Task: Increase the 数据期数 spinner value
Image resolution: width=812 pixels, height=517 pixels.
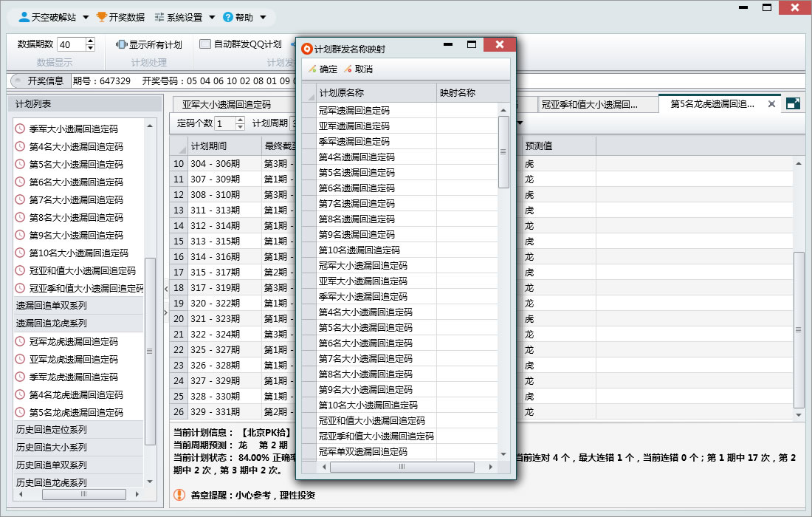Action: 90,41
